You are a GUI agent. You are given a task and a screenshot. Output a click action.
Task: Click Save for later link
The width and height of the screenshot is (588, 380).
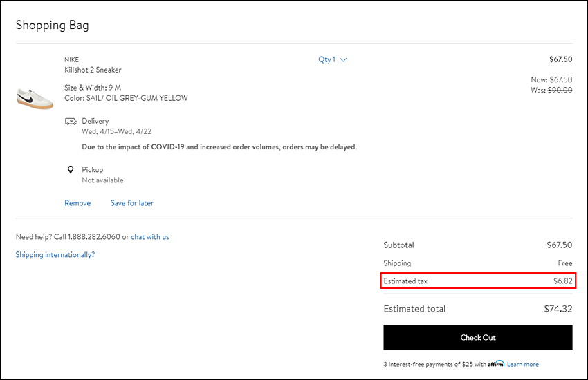pyautogui.click(x=132, y=203)
